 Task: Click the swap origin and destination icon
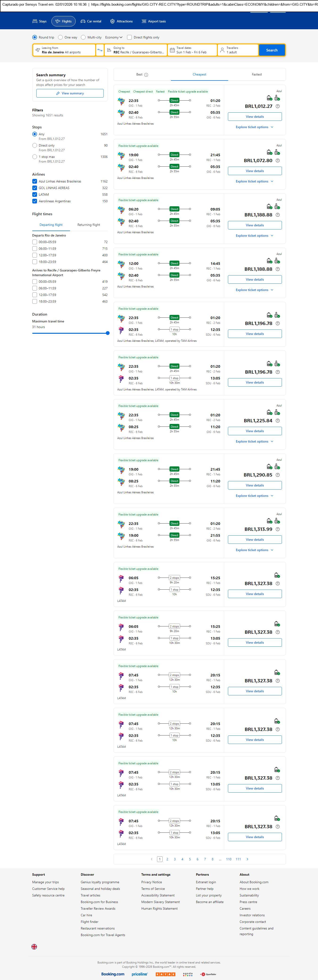[100, 50]
